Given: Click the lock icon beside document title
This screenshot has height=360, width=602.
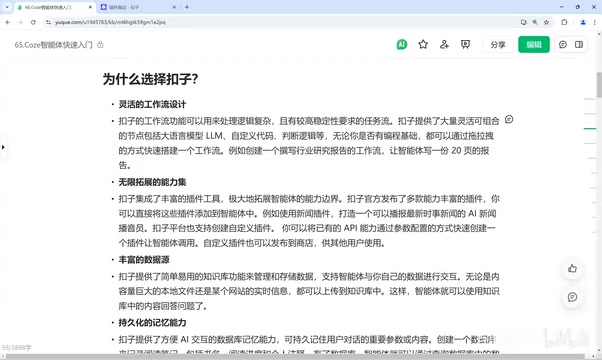Looking at the screenshot, I should pos(100,45).
